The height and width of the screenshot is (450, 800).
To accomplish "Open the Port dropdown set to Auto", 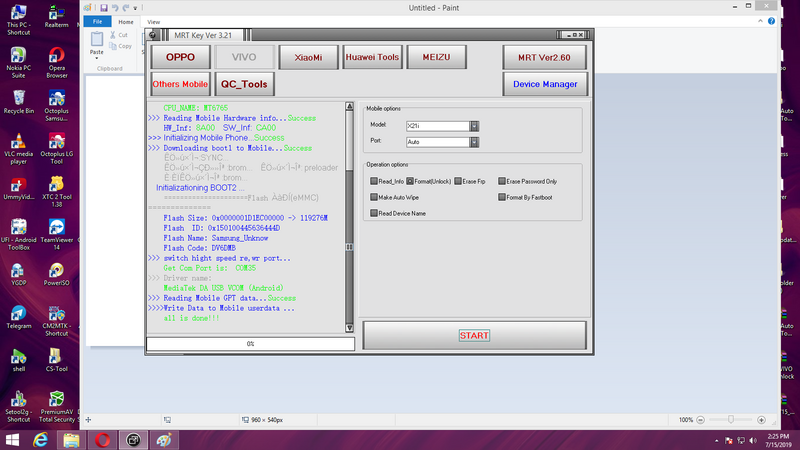I will pyautogui.click(x=474, y=142).
